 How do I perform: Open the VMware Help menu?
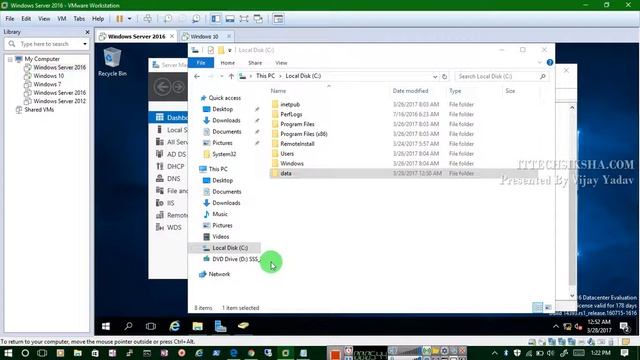click(98, 19)
